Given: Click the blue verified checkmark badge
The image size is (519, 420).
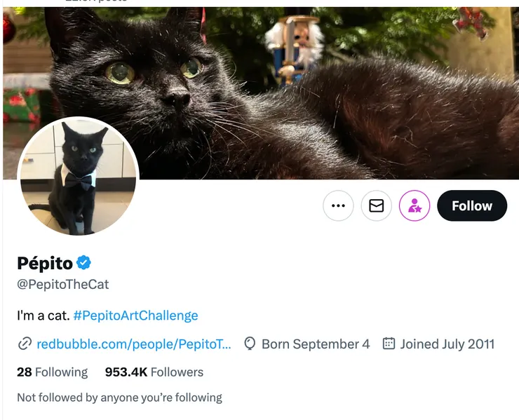Looking at the screenshot, I should click(x=84, y=263).
